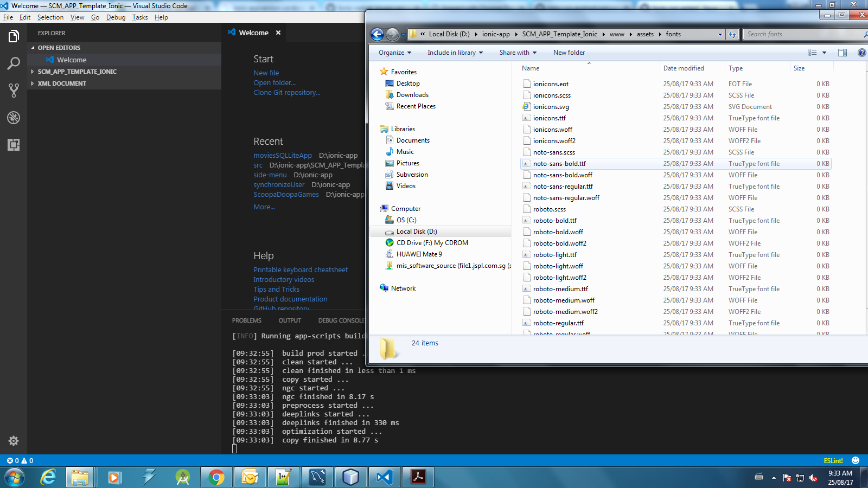868x488 pixels.
Task: Click the errors and warnings status bar indicator
Action: 20,460
